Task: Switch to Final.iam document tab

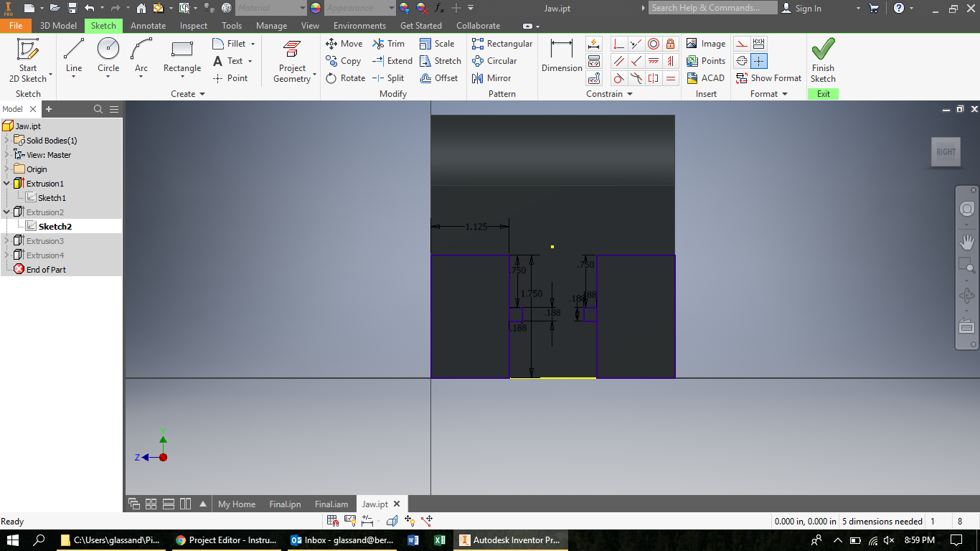Action: coord(331,504)
